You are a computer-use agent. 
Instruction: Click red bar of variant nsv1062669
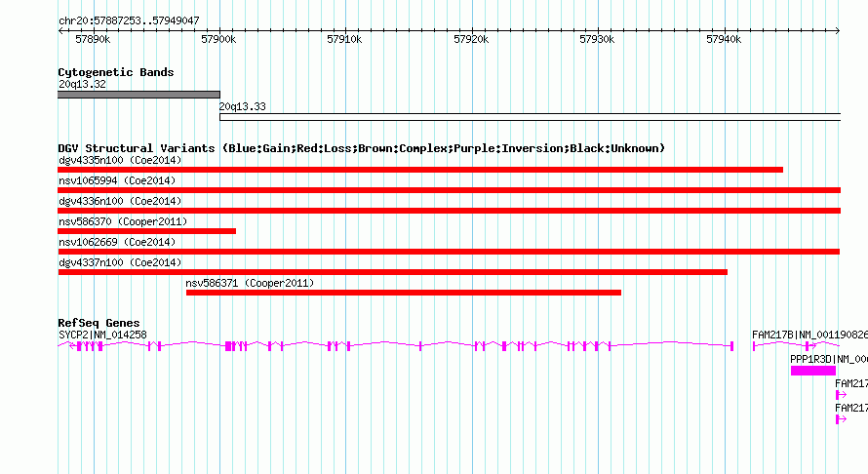[449, 252]
